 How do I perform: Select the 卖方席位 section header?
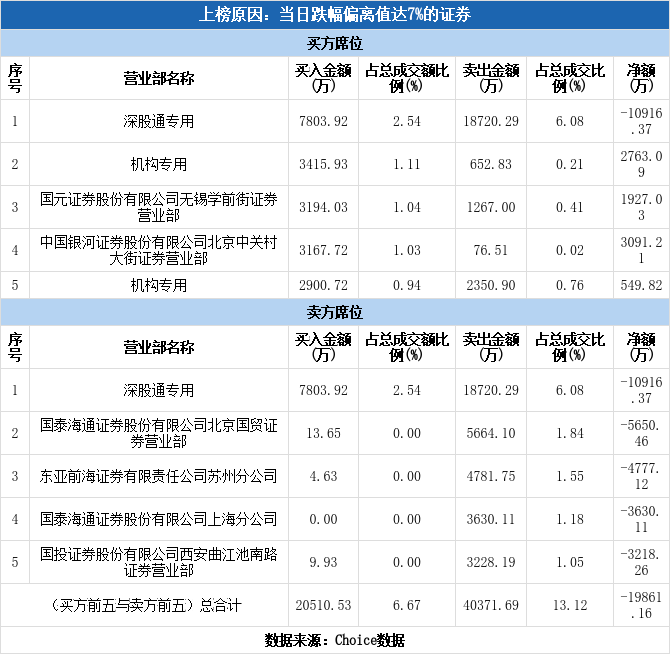click(335, 312)
